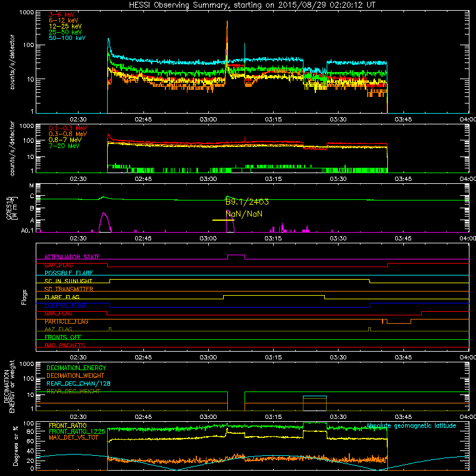Select the SC_TRANSMITTER flag label
The height and width of the screenshot is (476, 476).
coord(68,289)
